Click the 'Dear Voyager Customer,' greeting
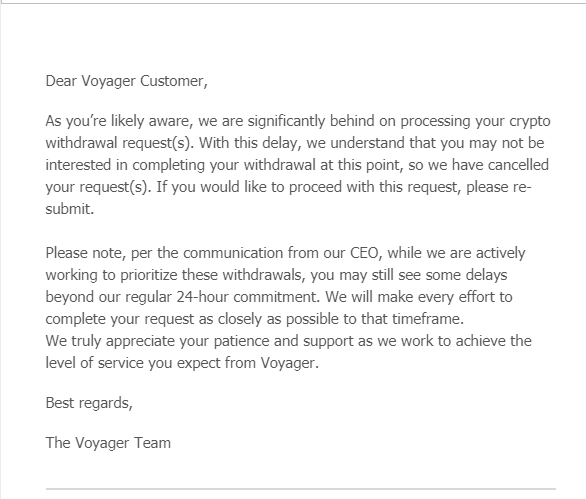Viewport: 586px width, 499px height. [126, 81]
